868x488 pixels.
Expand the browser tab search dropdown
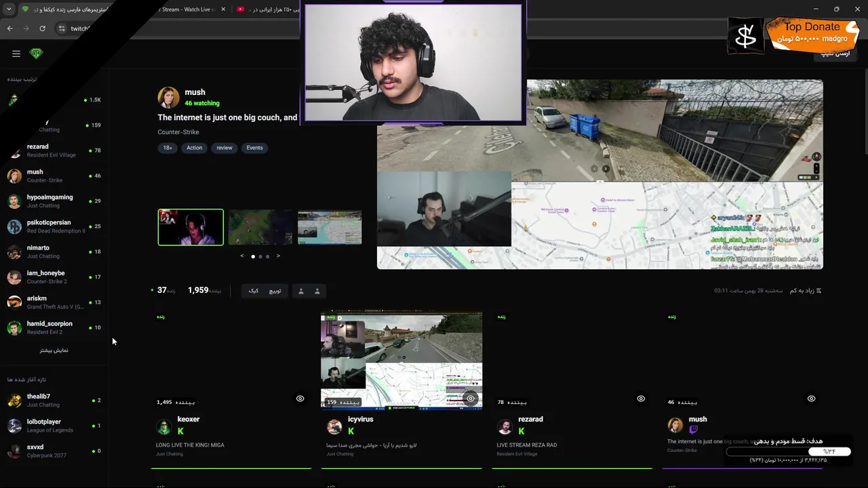click(x=8, y=9)
